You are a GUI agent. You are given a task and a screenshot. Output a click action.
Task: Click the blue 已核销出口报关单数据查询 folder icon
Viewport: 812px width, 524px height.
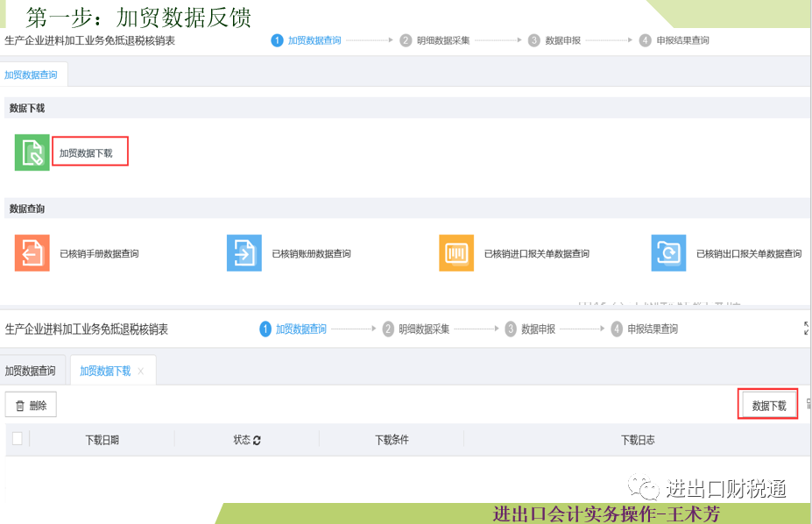(668, 252)
